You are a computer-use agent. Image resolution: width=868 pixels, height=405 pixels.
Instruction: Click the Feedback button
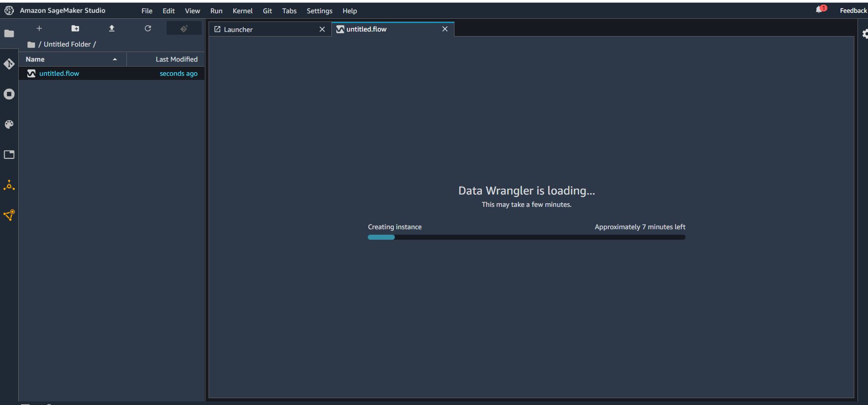point(853,11)
